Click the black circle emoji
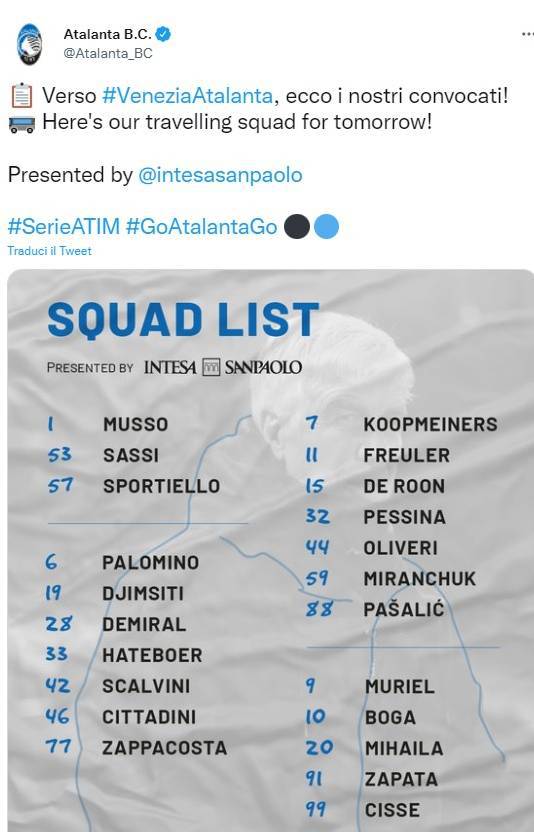 297,227
